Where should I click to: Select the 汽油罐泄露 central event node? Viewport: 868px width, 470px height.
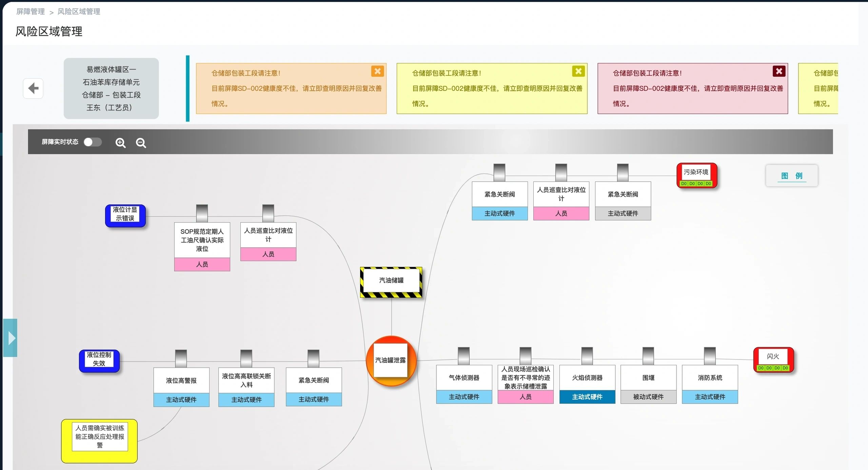(x=391, y=360)
